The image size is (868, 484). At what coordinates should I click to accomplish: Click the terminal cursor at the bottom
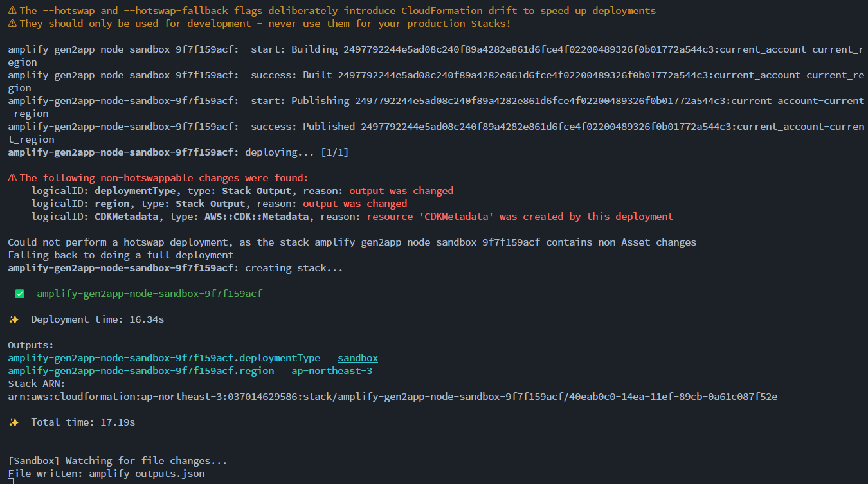pos(9,481)
